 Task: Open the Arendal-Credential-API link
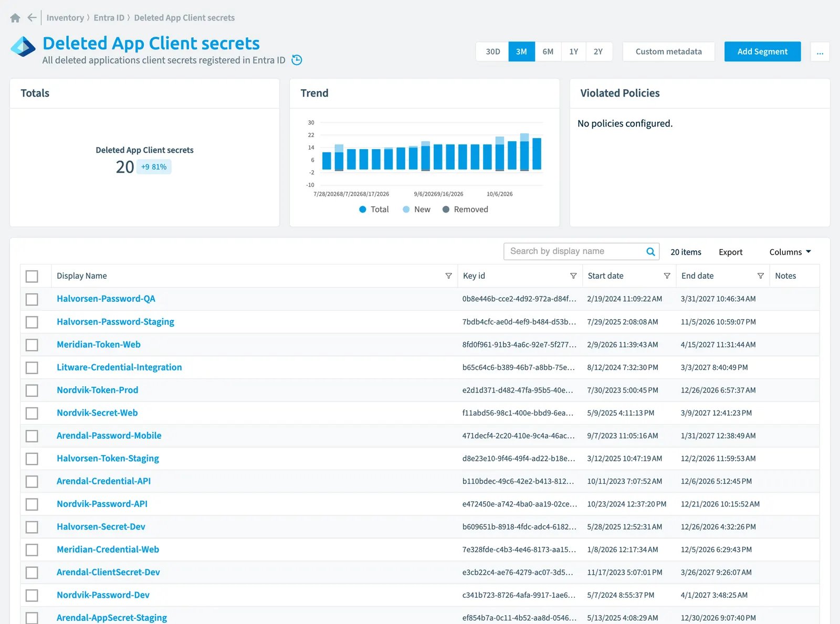103,481
